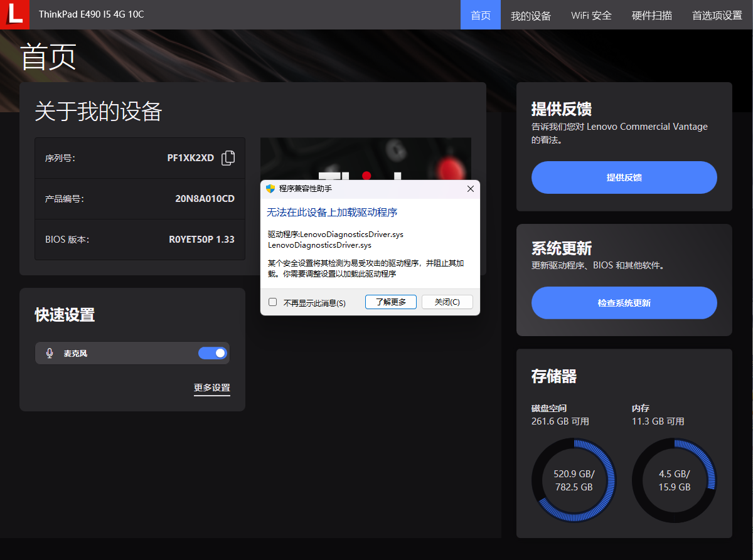Select the product number 20N8A010CD
Screen dimensions: 753x560
coord(205,199)
